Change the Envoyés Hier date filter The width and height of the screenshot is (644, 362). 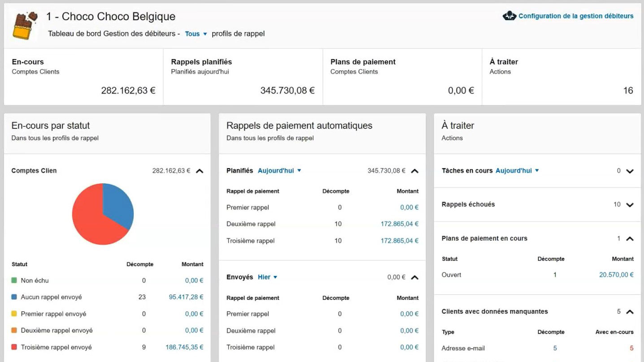pos(267,277)
